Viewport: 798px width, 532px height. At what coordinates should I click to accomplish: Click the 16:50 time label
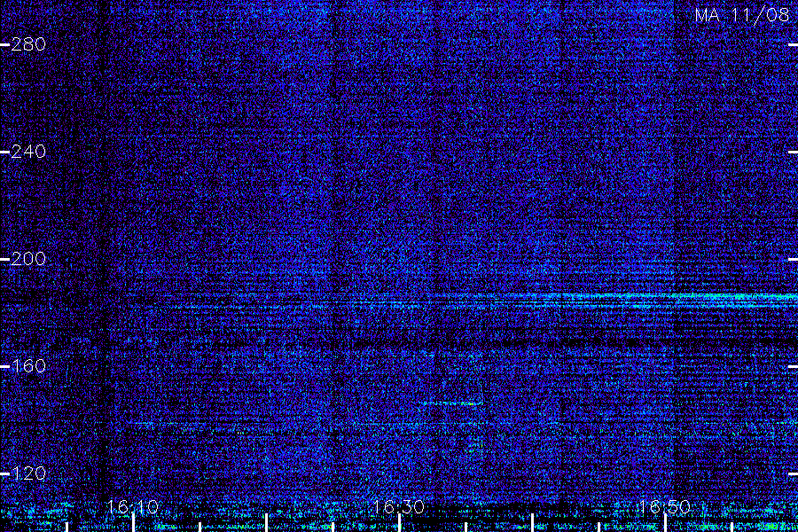coord(664,506)
